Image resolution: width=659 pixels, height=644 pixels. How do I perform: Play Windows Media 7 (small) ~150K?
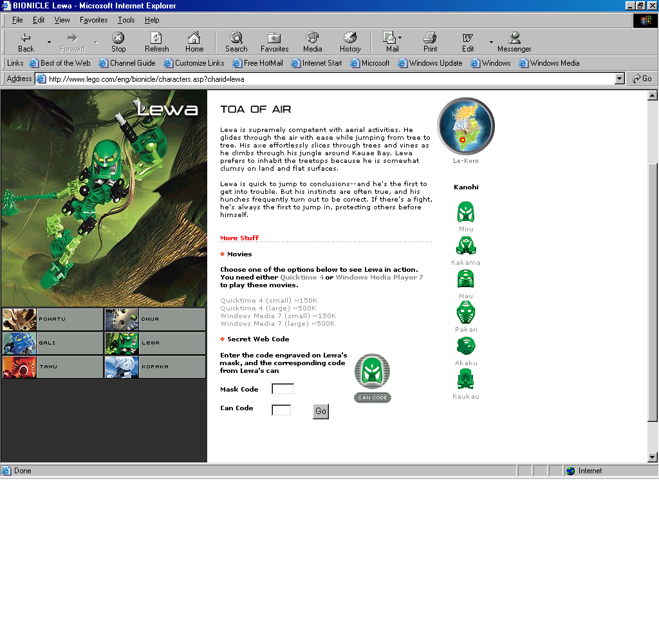[278, 316]
